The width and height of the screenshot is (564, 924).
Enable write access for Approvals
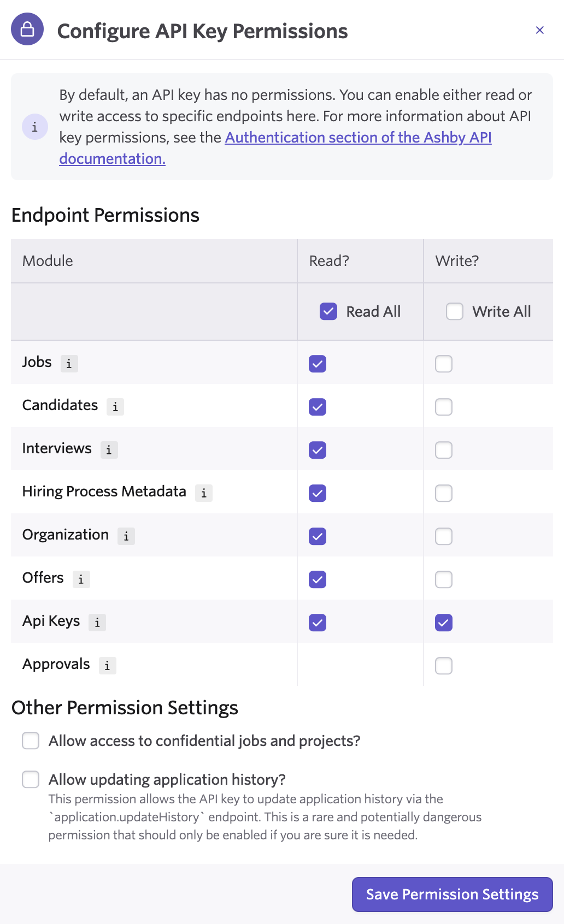coord(444,666)
